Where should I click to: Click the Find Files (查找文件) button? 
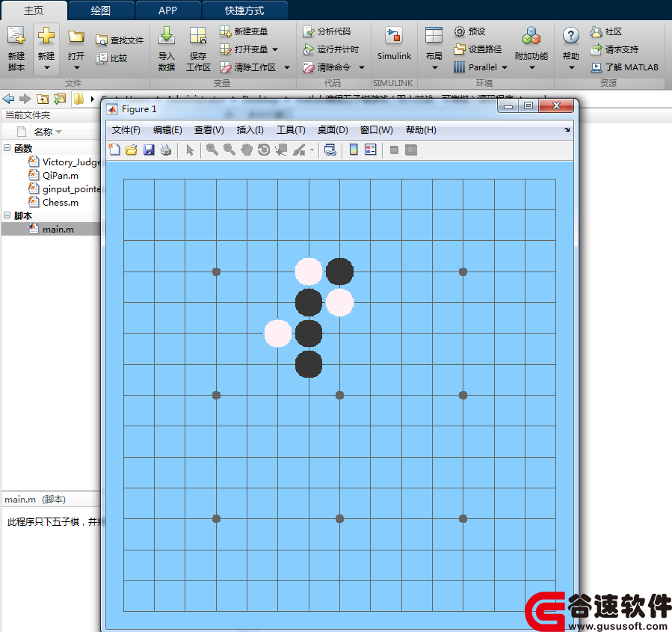[120, 40]
